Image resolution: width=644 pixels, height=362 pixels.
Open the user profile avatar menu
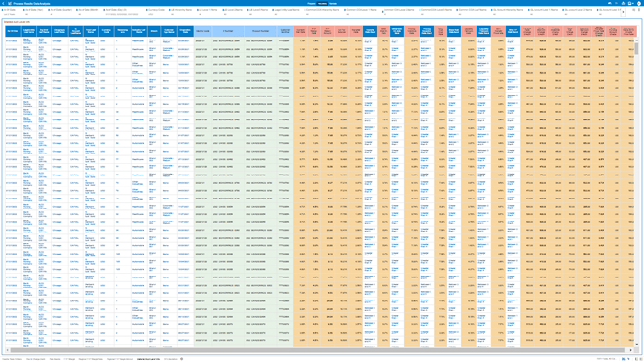[x=639, y=3]
